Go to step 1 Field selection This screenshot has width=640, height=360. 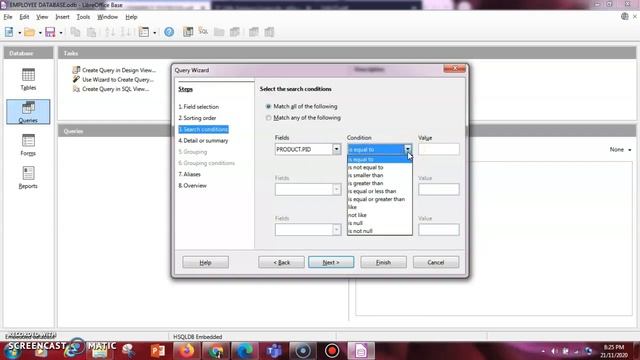click(x=198, y=107)
